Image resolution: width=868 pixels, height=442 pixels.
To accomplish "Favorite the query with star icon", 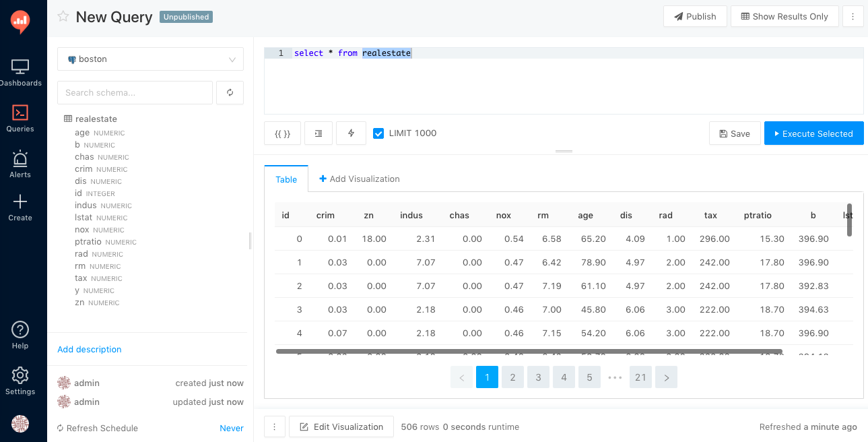I will click(x=63, y=17).
